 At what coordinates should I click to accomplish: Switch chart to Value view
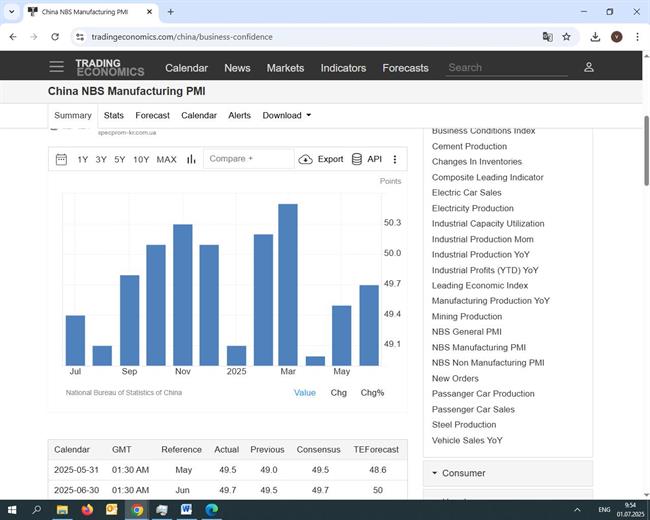(x=305, y=392)
